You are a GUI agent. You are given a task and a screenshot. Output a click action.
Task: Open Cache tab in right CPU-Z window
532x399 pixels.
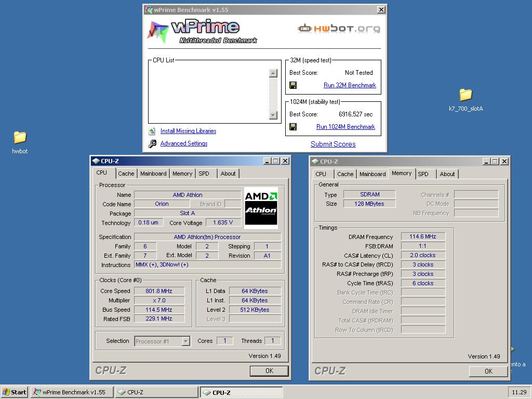pyautogui.click(x=345, y=174)
